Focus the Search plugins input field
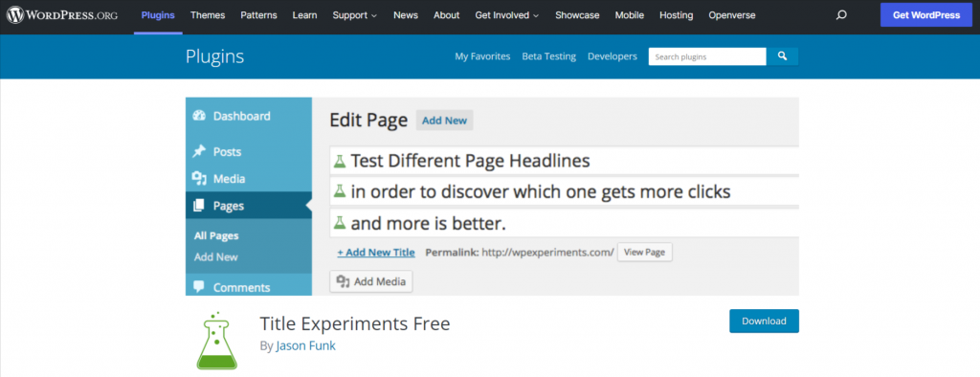 707,56
